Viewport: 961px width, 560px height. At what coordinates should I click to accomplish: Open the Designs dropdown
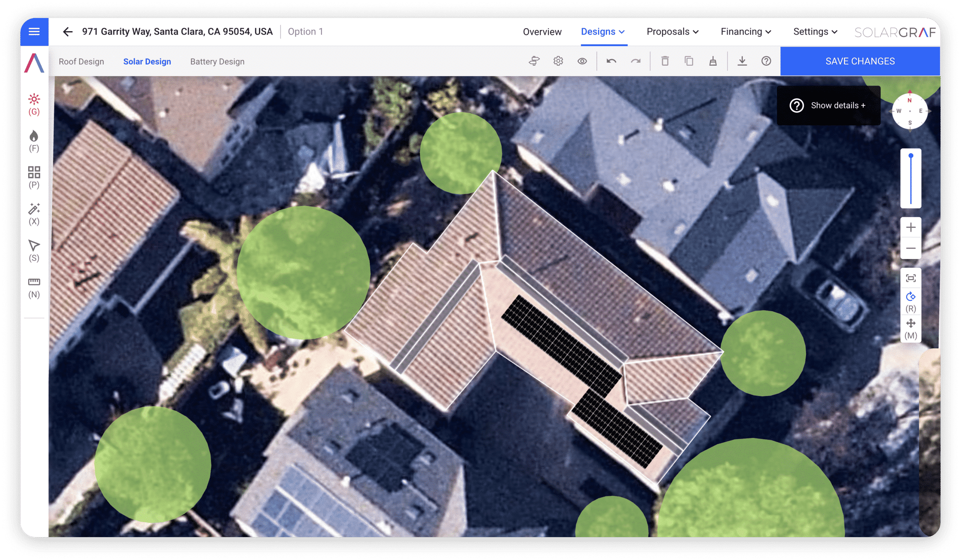603,32
